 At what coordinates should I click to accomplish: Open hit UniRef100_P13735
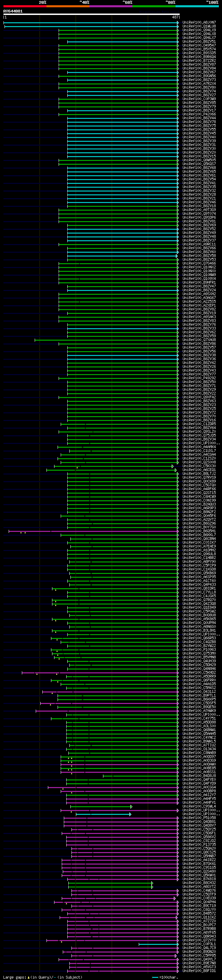199,844
